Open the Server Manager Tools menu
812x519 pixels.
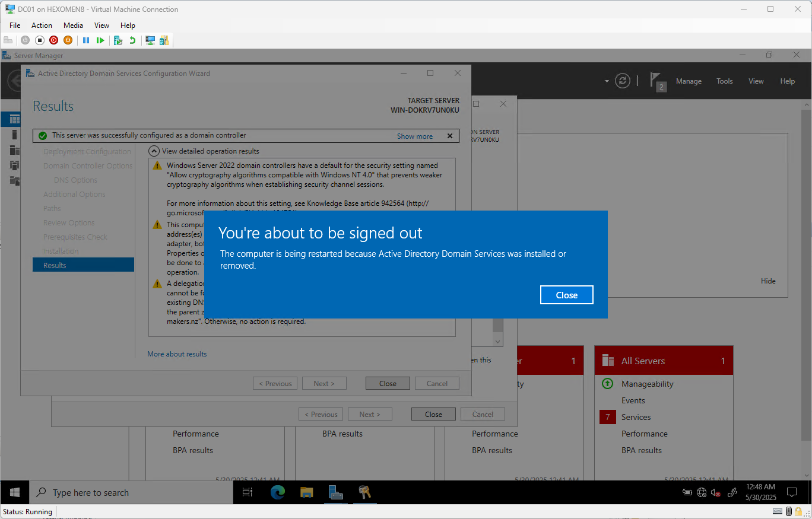coord(724,81)
